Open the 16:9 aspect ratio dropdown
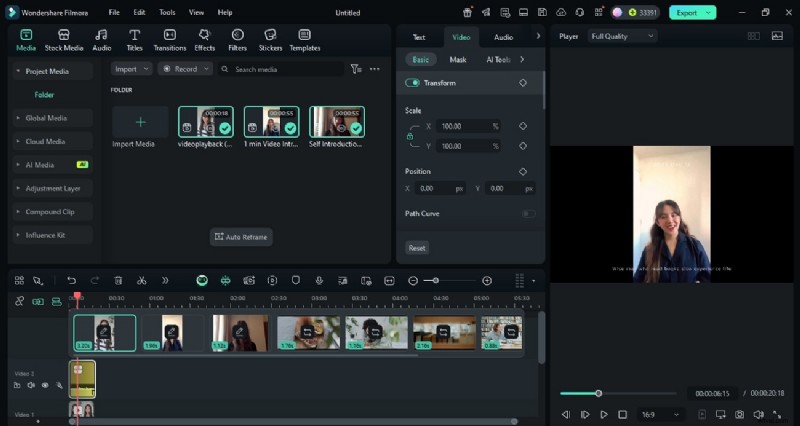This screenshot has width=800, height=426. (661, 414)
